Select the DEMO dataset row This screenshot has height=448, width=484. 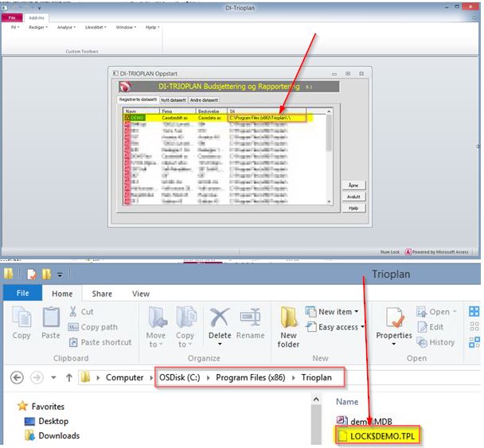[217, 118]
